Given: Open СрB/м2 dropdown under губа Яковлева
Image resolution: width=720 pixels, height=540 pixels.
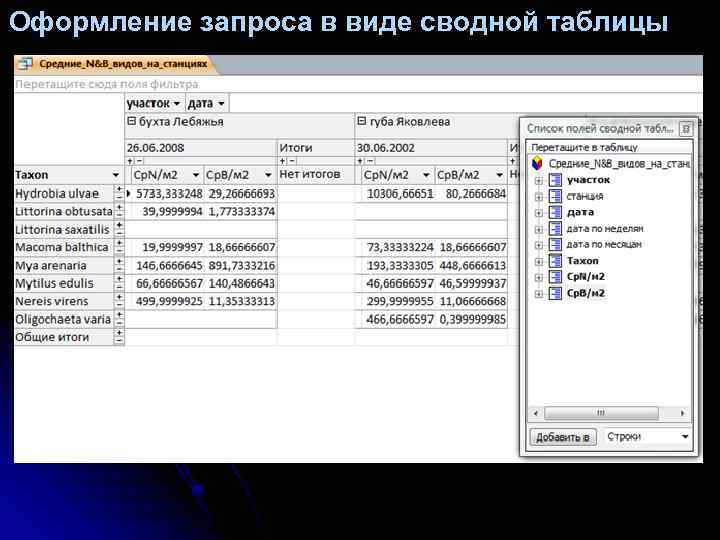Looking at the screenshot, I should click(499, 175).
